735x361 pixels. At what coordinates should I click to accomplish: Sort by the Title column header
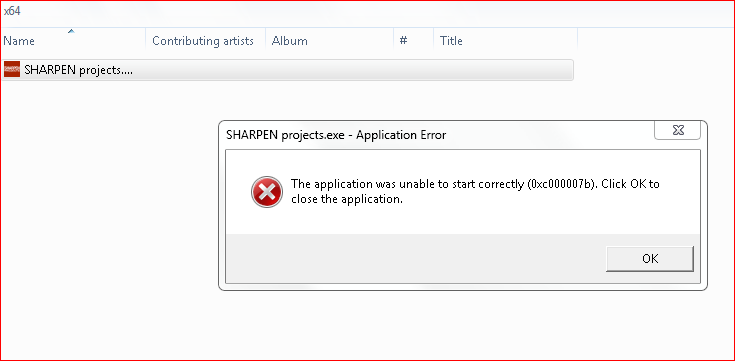tap(505, 41)
